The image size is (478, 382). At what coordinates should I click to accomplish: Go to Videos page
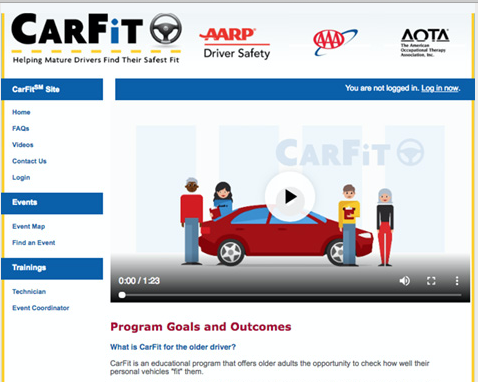(23, 145)
